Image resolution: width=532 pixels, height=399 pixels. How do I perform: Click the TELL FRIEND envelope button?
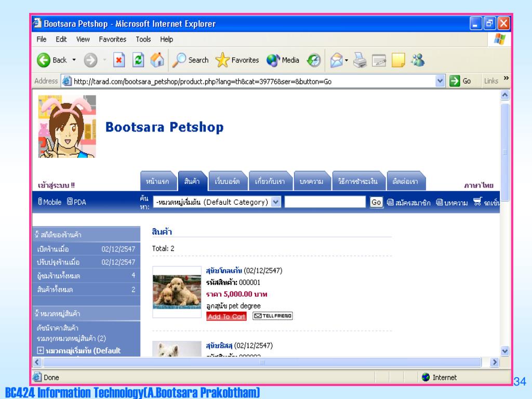273,316
